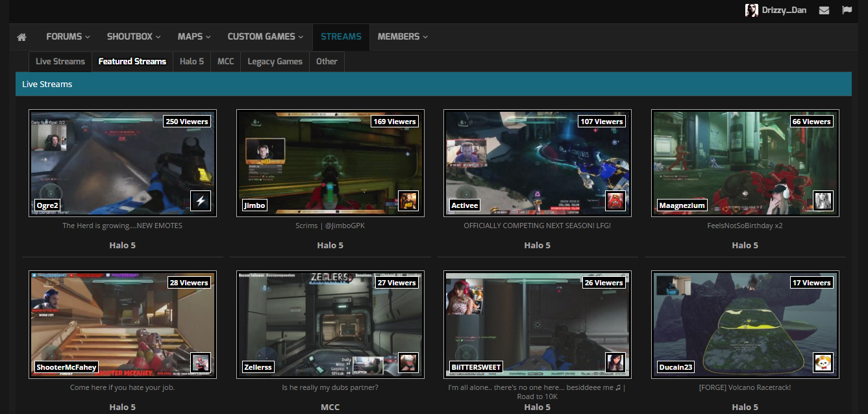The width and height of the screenshot is (868, 414).
Task: Expand the Forums dropdown menu
Action: 68,37
